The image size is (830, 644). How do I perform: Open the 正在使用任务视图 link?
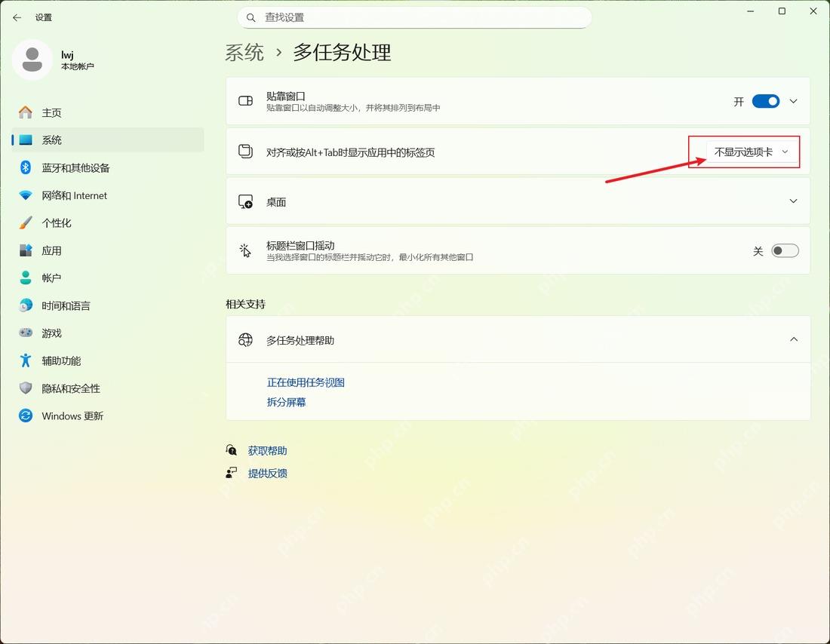coord(306,382)
